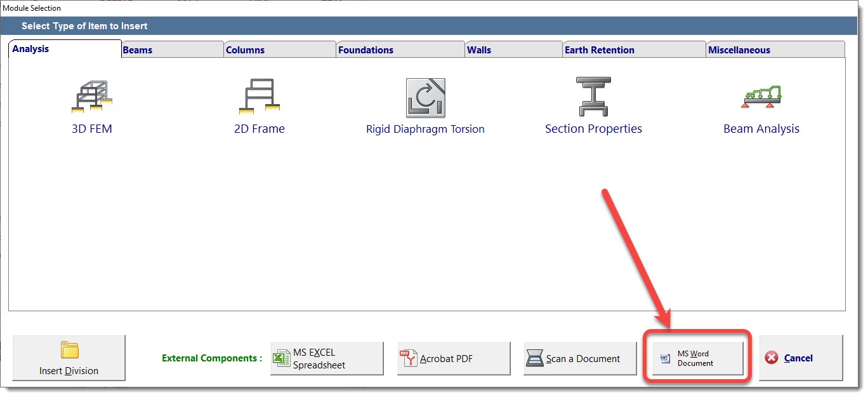Click the Insert Division folder icon
Viewport: 868px width, 397px height.
[x=69, y=350]
